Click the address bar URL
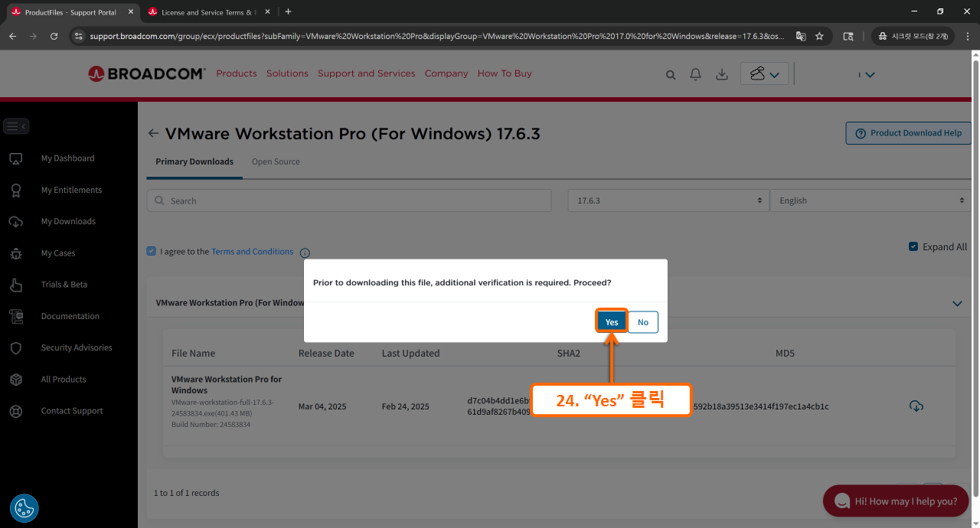 click(436, 36)
